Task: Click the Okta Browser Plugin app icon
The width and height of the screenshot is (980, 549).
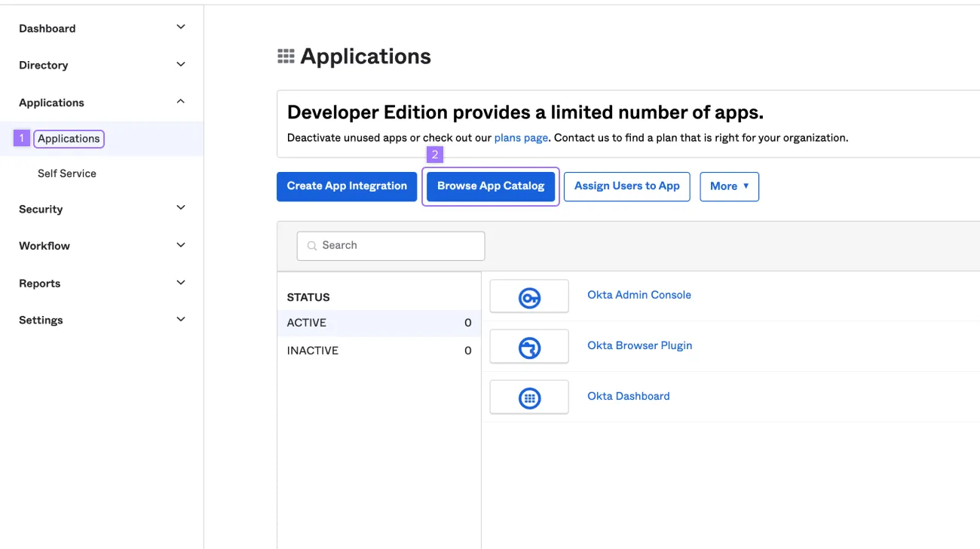Action: 528,346
